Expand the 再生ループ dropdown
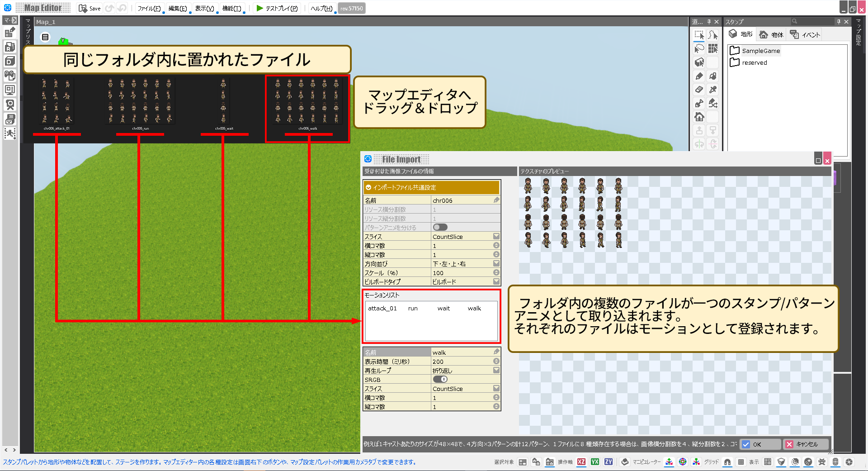Viewport: 868px width, 471px height. click(x=496, y=370)
